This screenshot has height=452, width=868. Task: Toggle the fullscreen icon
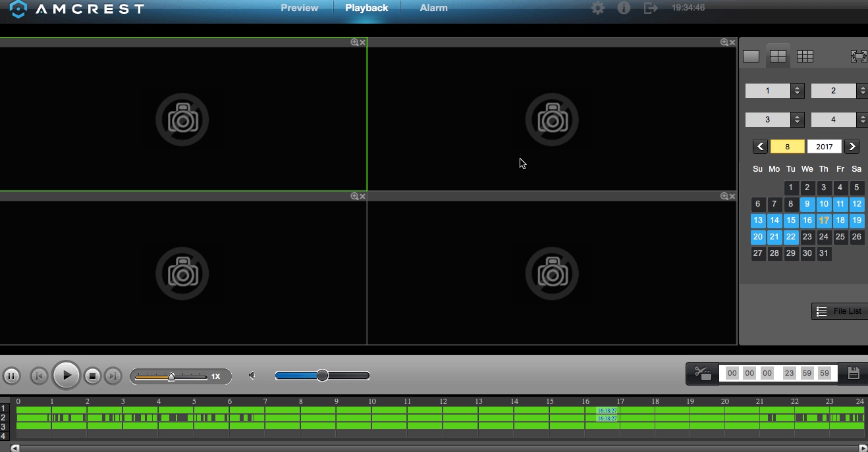coord(859,57)
